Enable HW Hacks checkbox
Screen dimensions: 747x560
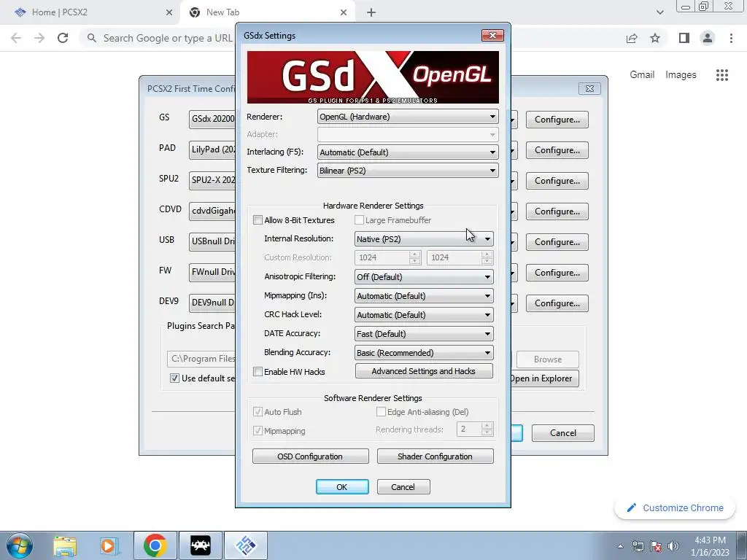258,371
